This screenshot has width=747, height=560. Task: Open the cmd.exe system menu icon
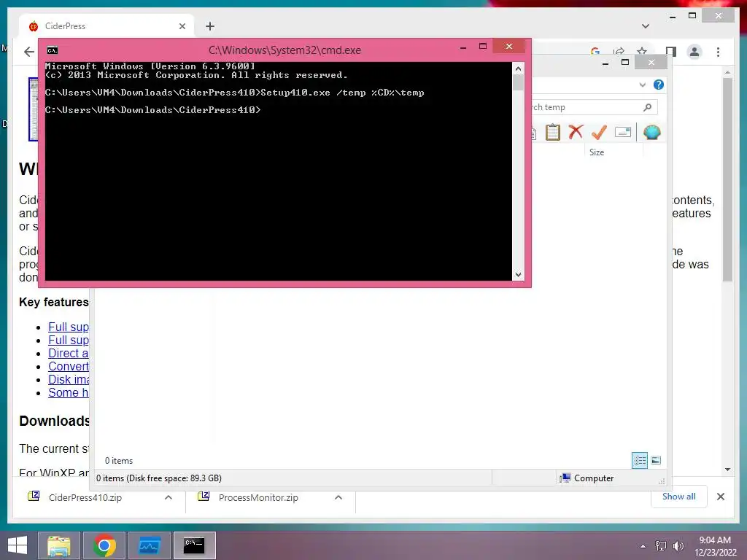tap(53, 50)
